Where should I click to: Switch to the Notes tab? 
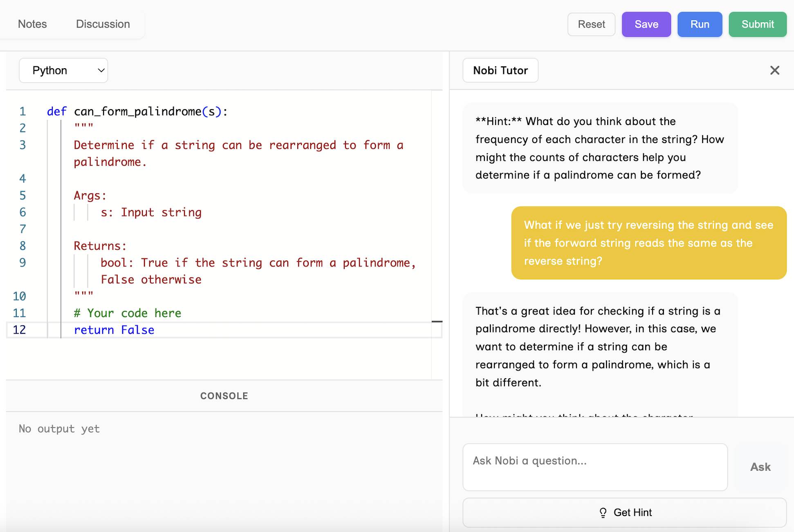point(32,24)
